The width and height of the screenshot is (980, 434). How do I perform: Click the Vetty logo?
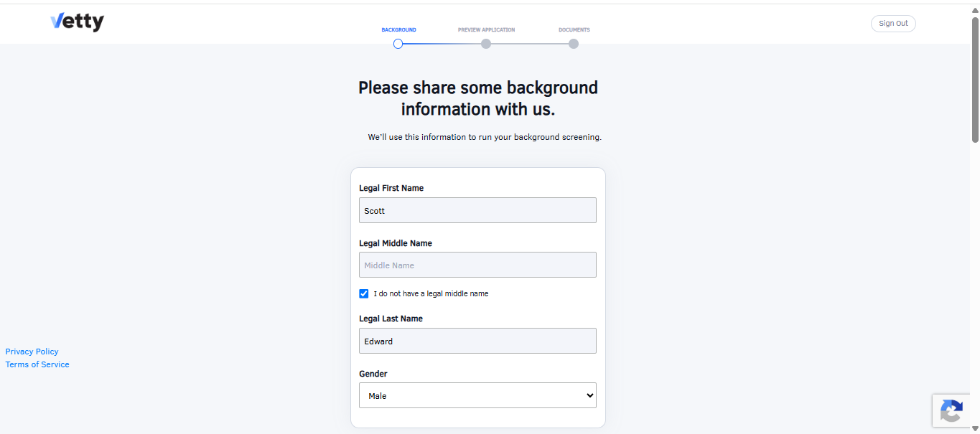(78, 22)
